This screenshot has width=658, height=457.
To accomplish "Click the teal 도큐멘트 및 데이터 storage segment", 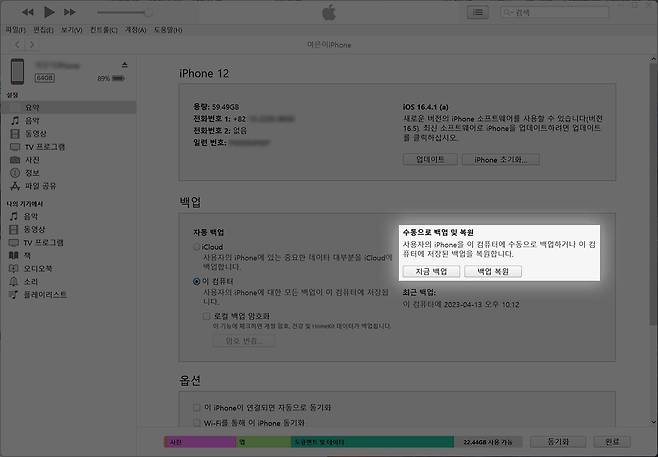I will pos(372,442).
